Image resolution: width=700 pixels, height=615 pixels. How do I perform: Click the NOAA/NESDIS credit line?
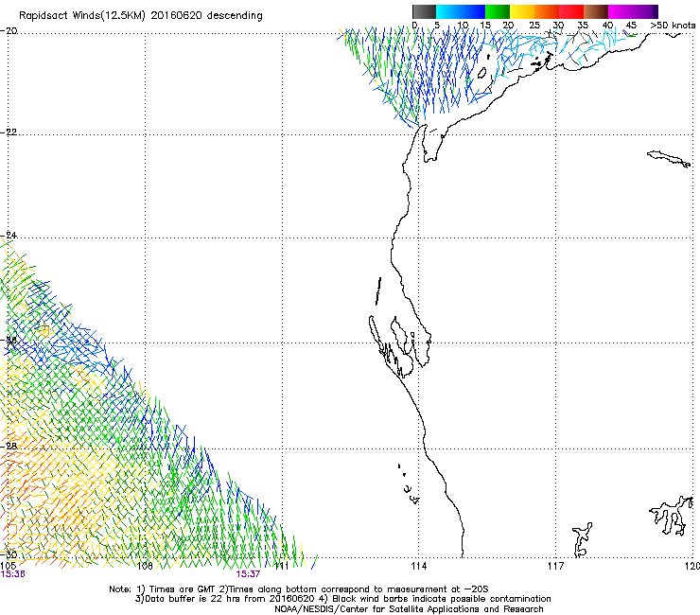(409, 609)
